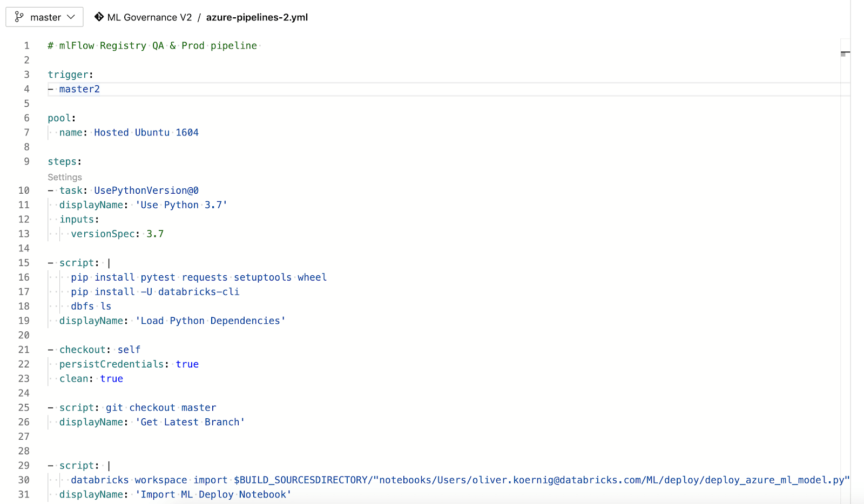Select line number 21 beside checkout step
This screenshot has width=864, height=504.
click(24, 350)
